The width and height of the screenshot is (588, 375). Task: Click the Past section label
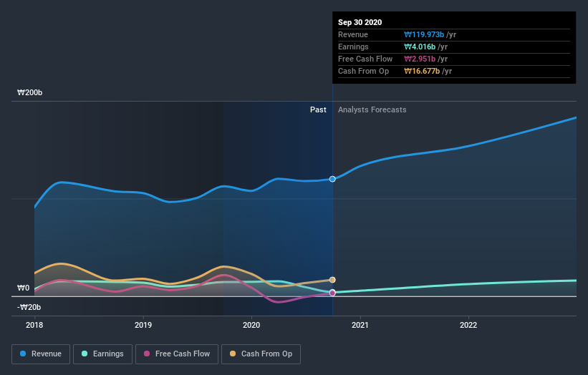click(318, 109)
